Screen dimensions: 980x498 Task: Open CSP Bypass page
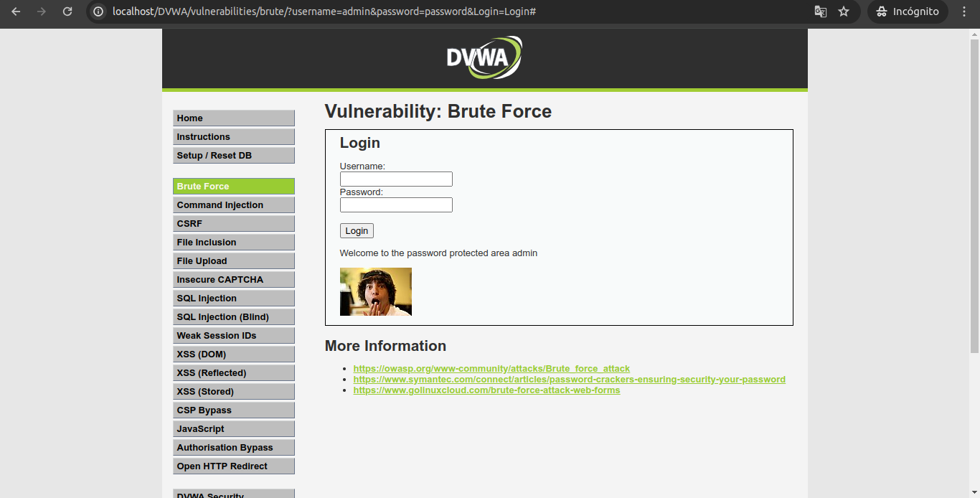coord(234,410)
